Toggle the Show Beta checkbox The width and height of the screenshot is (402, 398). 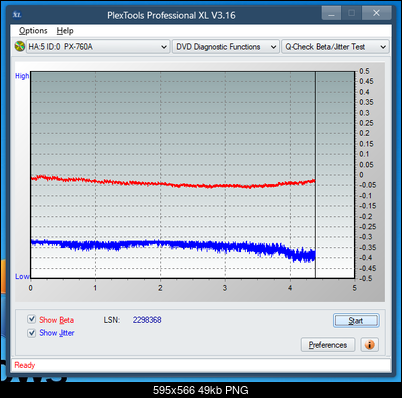point(32,319)
